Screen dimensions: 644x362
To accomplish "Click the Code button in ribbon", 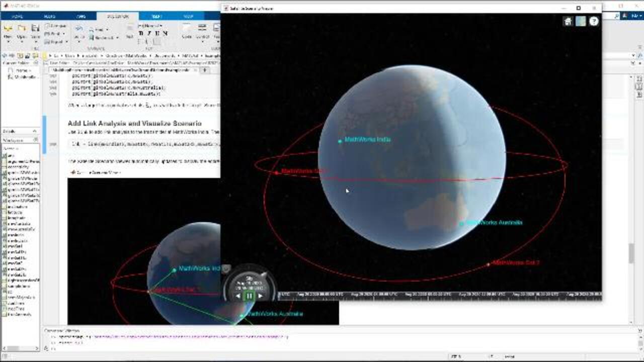I will pos(187,30).
